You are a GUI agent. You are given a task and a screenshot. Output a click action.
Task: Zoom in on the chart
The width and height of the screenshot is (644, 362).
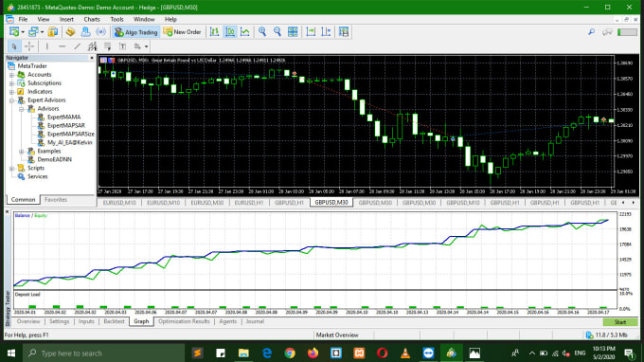tap(262, 31)
